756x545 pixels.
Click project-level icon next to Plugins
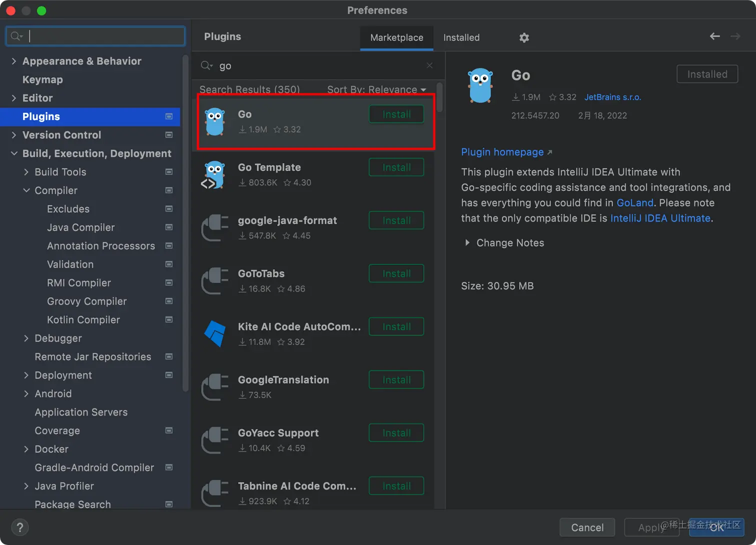coord(169,116)
